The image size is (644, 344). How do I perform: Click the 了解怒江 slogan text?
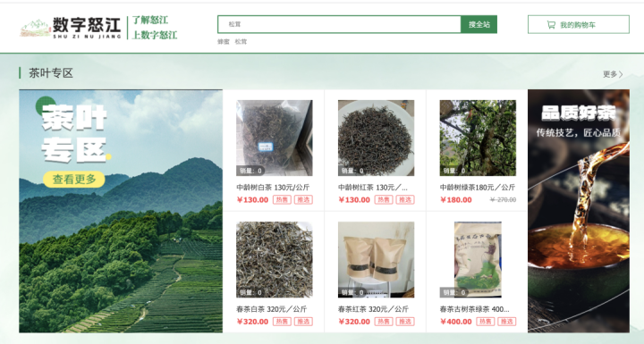[x=150, y=21]
